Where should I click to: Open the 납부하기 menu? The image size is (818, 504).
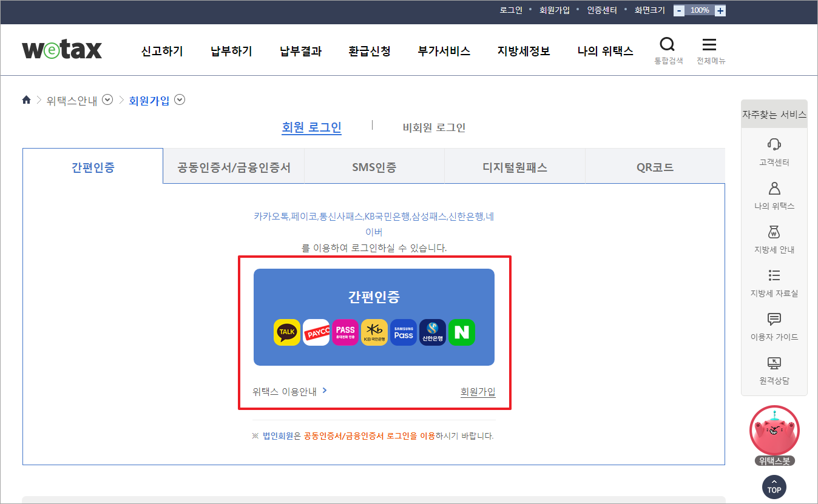pyautogui.click(x=231, y=51)
